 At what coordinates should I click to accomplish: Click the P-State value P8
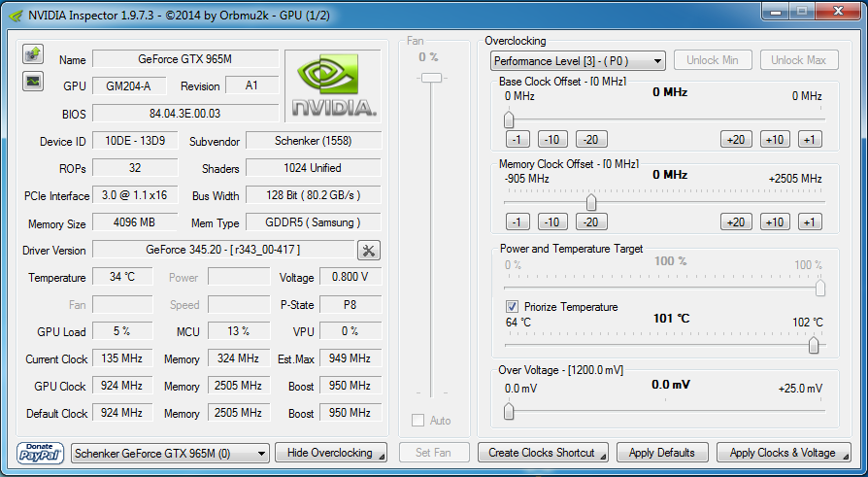click(351, 304)
